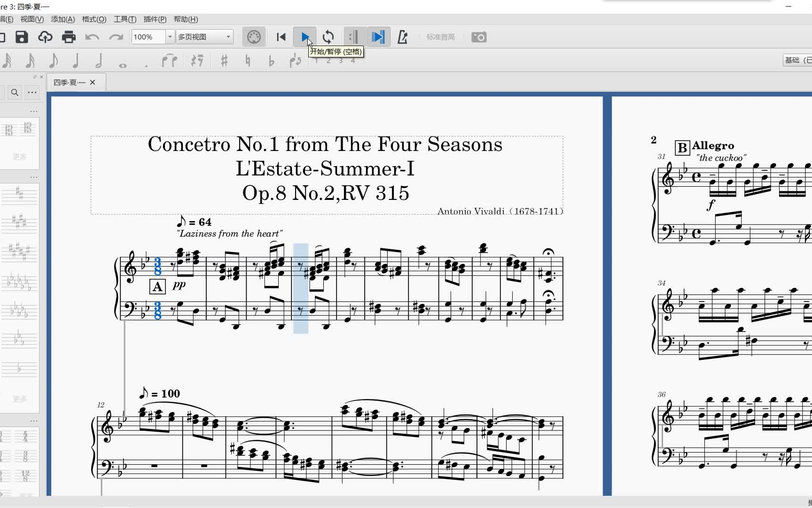Select voice 1
Viewport: 812px width, 508px height.
(x=316, y=61)
